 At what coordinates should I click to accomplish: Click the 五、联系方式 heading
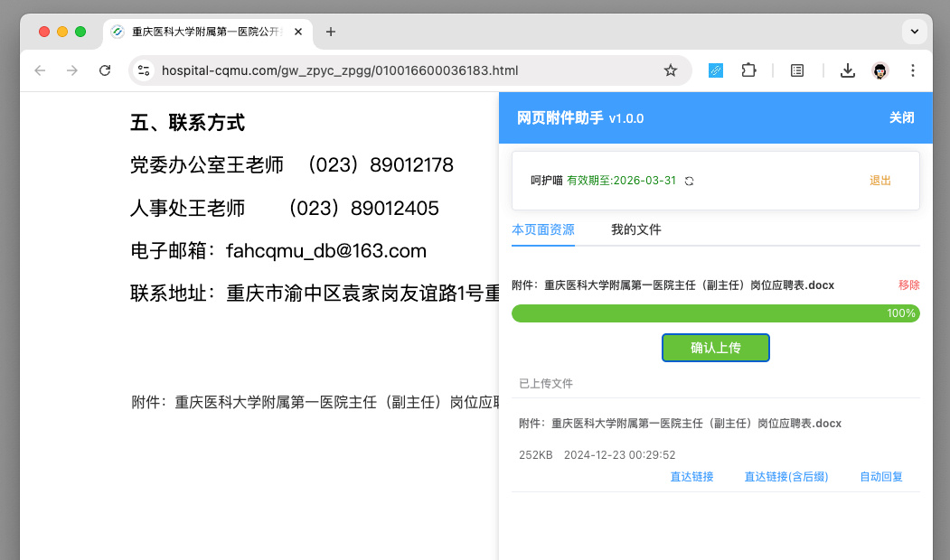(187, 122)
